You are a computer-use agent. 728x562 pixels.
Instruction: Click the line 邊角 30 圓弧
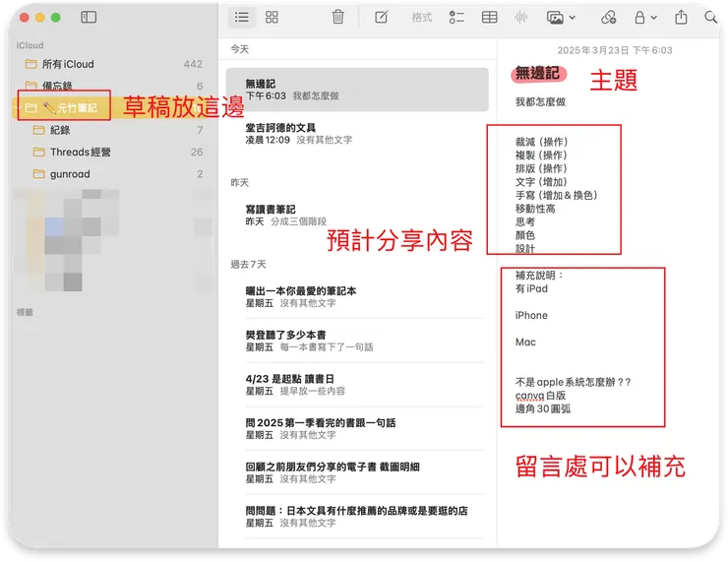coord(543,408)
